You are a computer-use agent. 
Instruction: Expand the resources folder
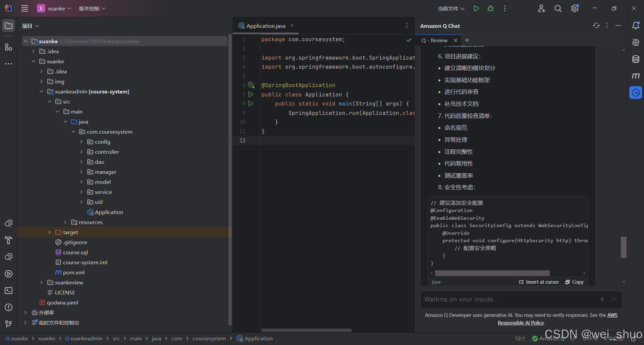point(65,222)
